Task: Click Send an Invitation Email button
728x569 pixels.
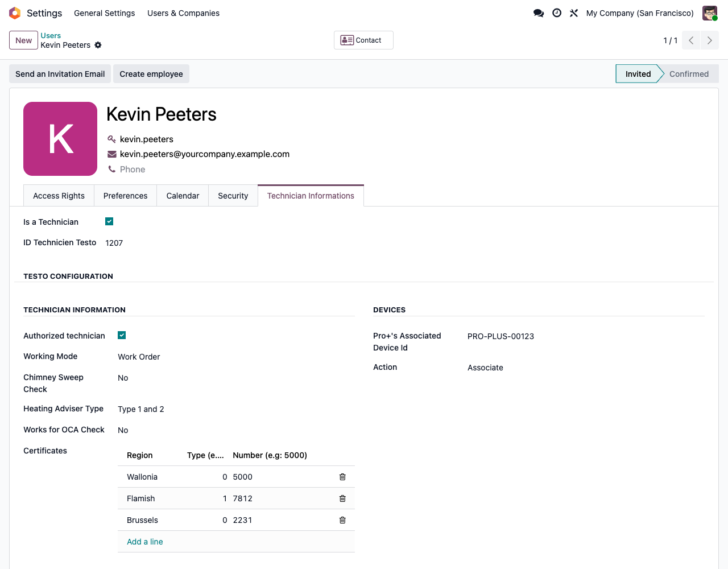Action: [60, 74]
